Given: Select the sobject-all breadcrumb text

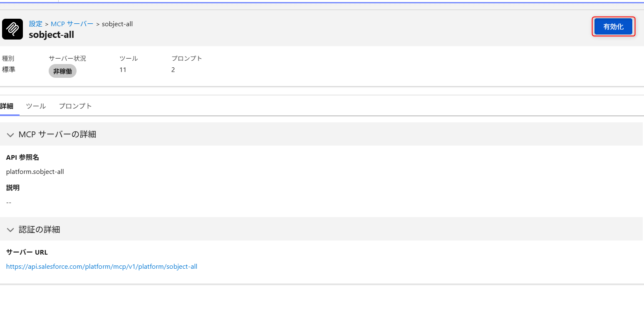Looking at the screenshot, I should (x=117, y=24).
